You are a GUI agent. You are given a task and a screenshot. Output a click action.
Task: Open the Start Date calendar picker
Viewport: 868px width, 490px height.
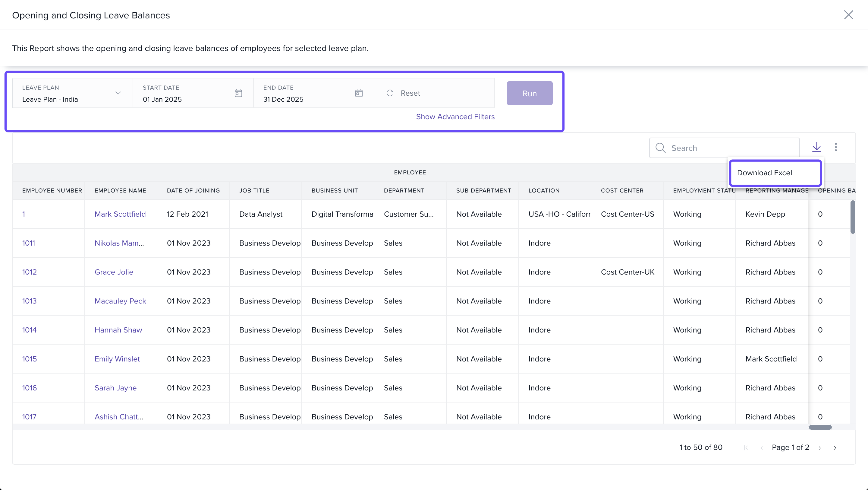(238, 93)
